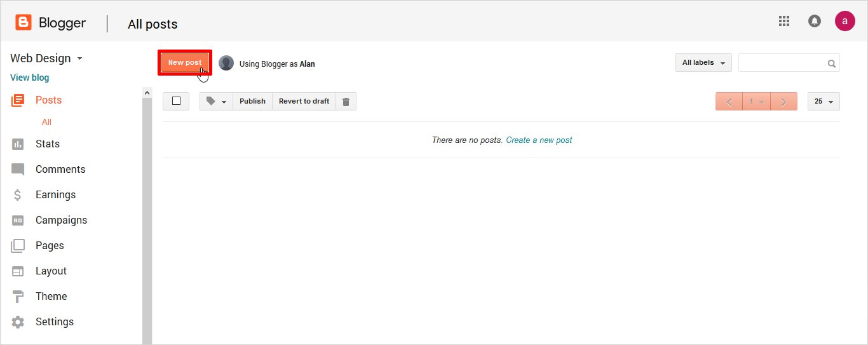The width and height of the screenshot is (868, 345).
Task: Open the All labels dropdown
Action: pyautogui.click(x=703, y=63)
